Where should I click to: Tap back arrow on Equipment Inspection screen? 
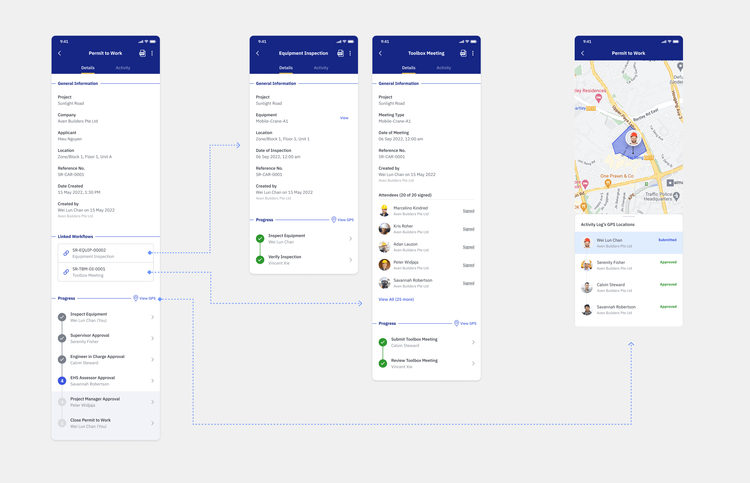click(258, 53)
